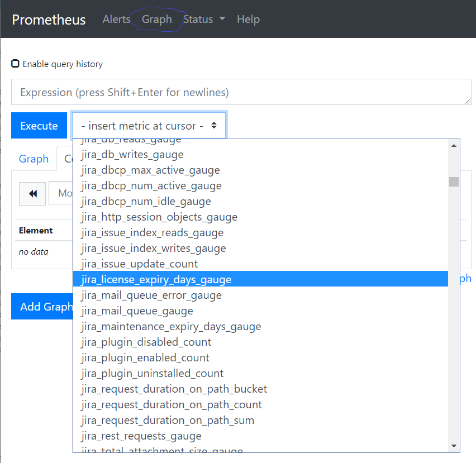Image resolution: width=476 pixels, height=463 pixels.
Task: Open the insert metric at cursor dropdown
Action: [149, 126]
